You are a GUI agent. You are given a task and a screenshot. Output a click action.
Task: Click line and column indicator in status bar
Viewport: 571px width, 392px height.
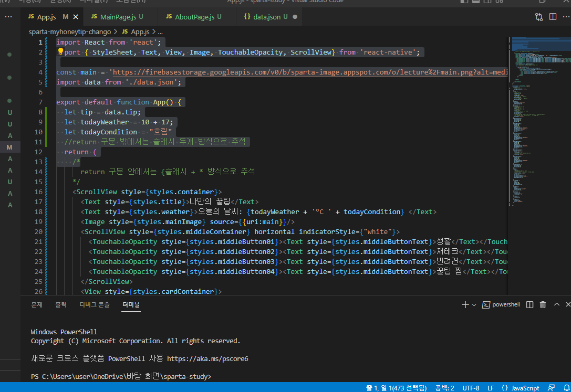(x=396, y=388)
